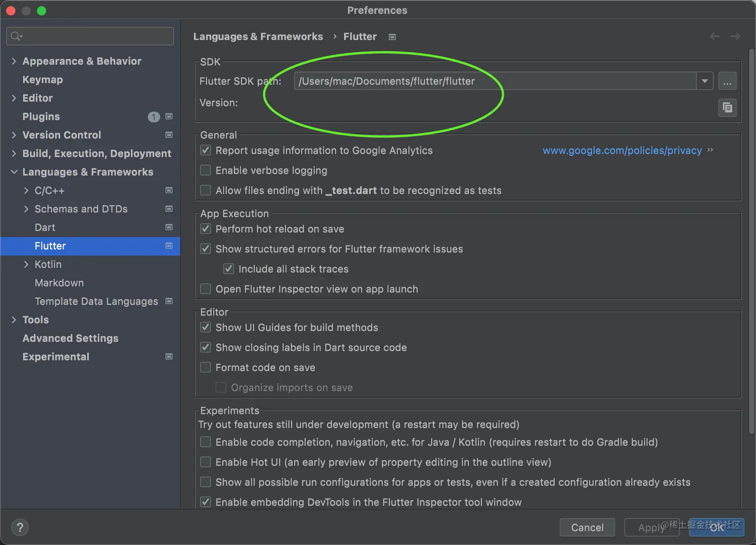
Task: Click the Flutter SDK path text field
Action: 495,81
